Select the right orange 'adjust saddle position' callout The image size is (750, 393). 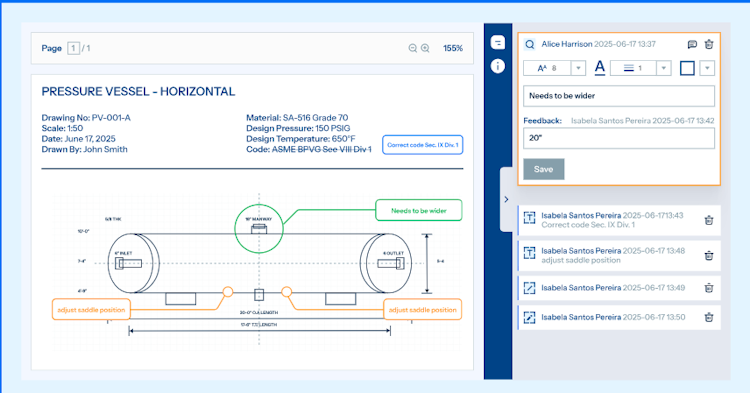coord(422,310)
